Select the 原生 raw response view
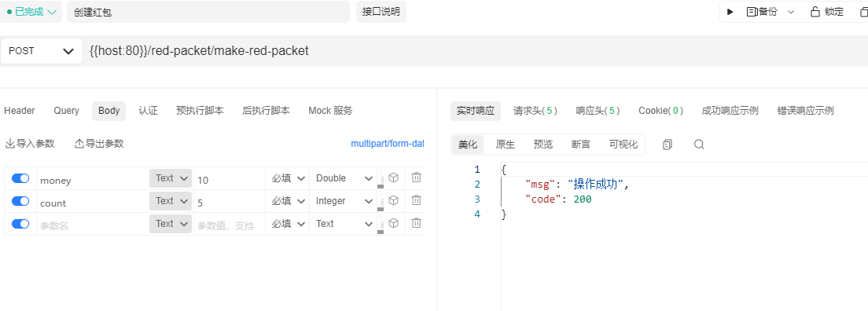 (505, 145)
